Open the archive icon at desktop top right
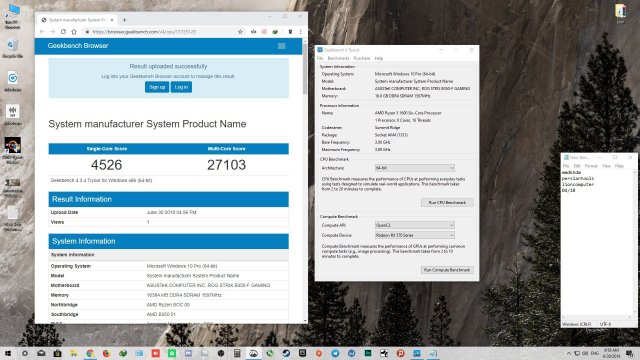This screenshot has width=640, height=360. pyautogui.click(x=620, y=13)
